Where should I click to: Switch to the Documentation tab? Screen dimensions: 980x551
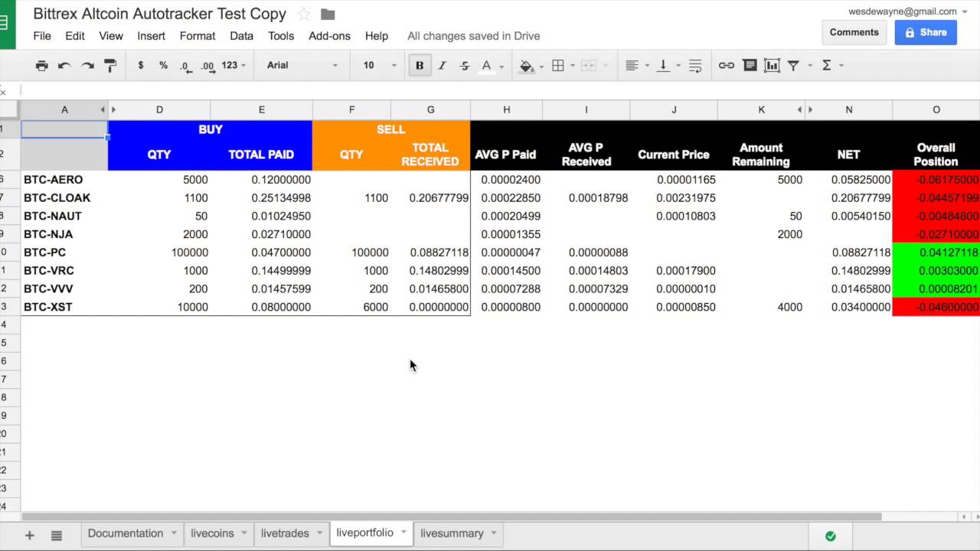point(125,533)
